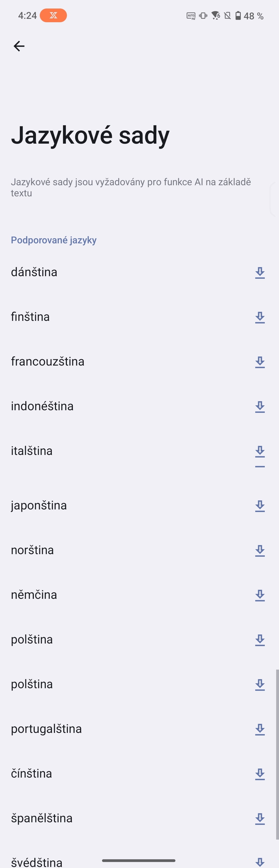
Task: Tap the Podporované jazyky section header
Action: pos(54,240)
